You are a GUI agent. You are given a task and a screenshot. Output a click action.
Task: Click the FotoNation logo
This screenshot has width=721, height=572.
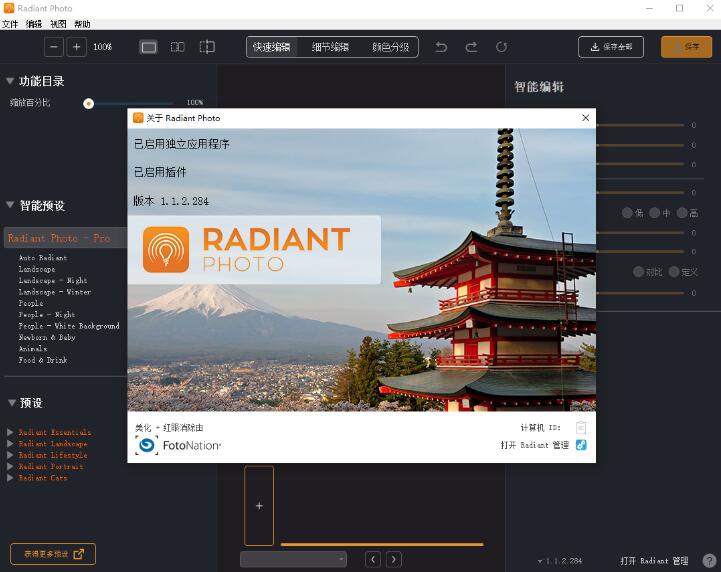(x=178, y=445)
